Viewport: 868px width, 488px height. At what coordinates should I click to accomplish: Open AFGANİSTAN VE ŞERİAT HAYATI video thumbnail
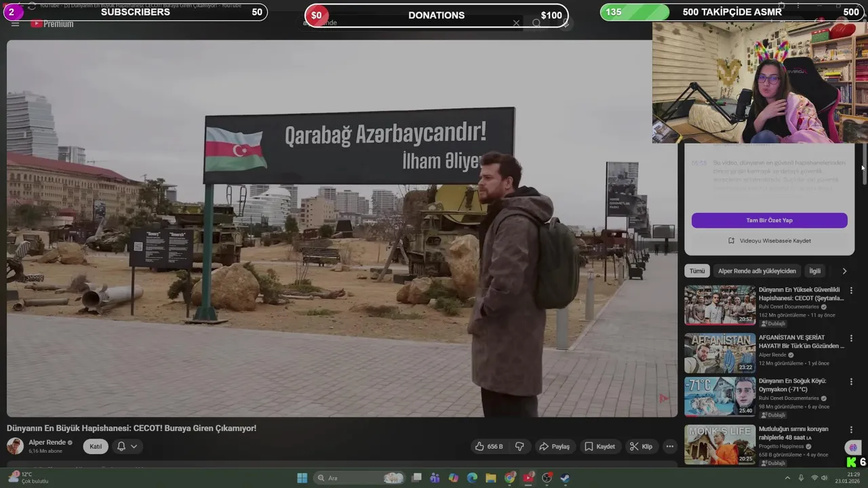click(x=719, y=353)
